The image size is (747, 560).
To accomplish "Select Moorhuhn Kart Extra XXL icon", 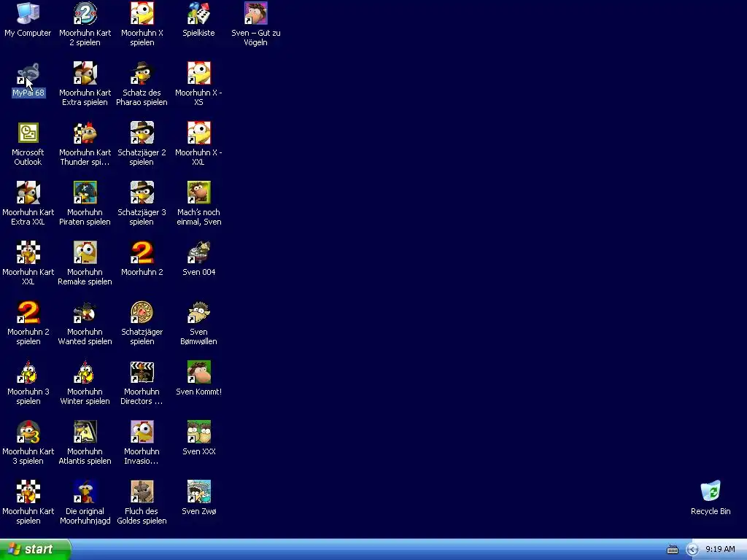I will 28,192.
